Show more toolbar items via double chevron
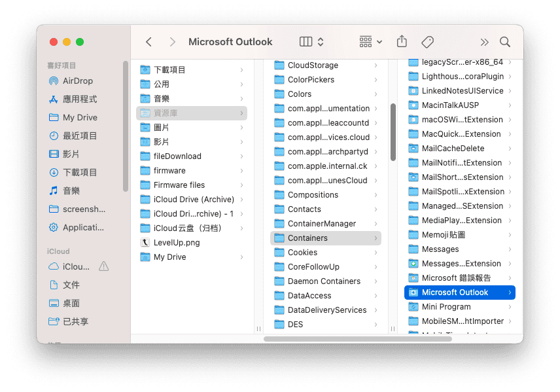 click(x=484, y=42)
